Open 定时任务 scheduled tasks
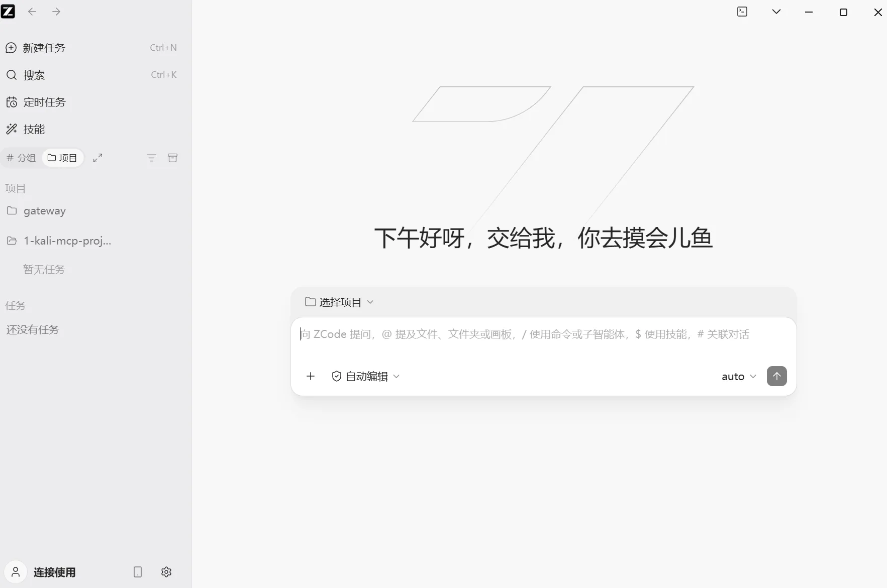The image size is (887, 588). coord(91,102)
